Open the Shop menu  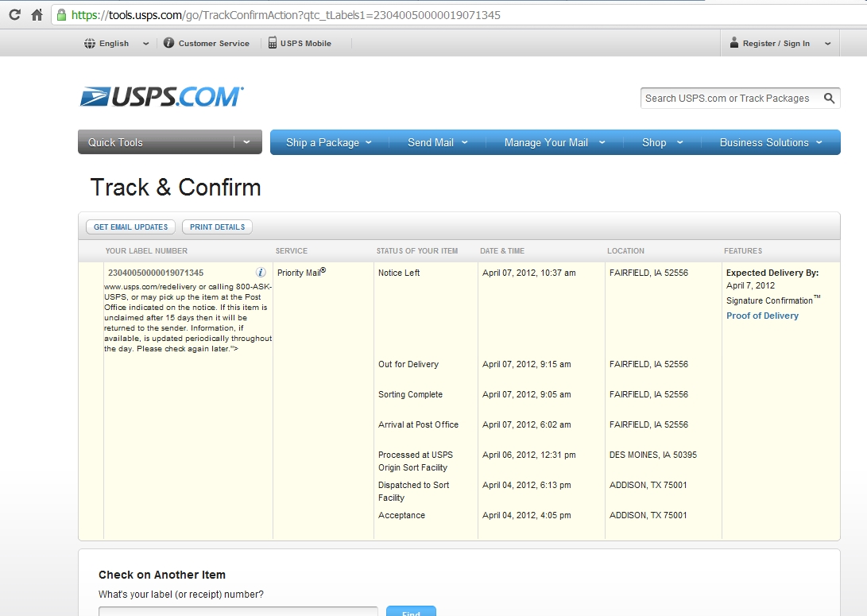663,142
